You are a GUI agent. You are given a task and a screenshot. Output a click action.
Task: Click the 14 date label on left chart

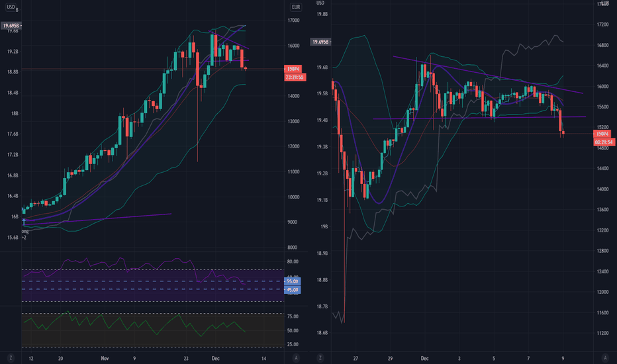263,359
